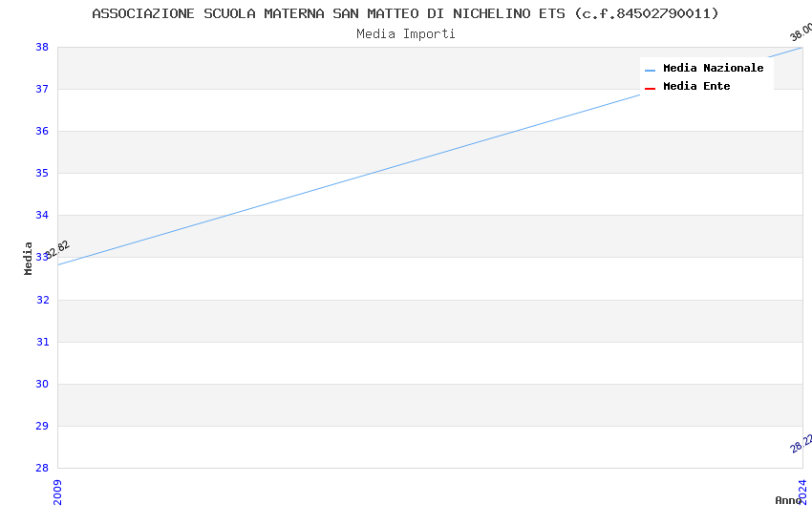Click the y-axis value 29
Image resolution: width=812 pixels, height=525 pixels.
[42, 426]
